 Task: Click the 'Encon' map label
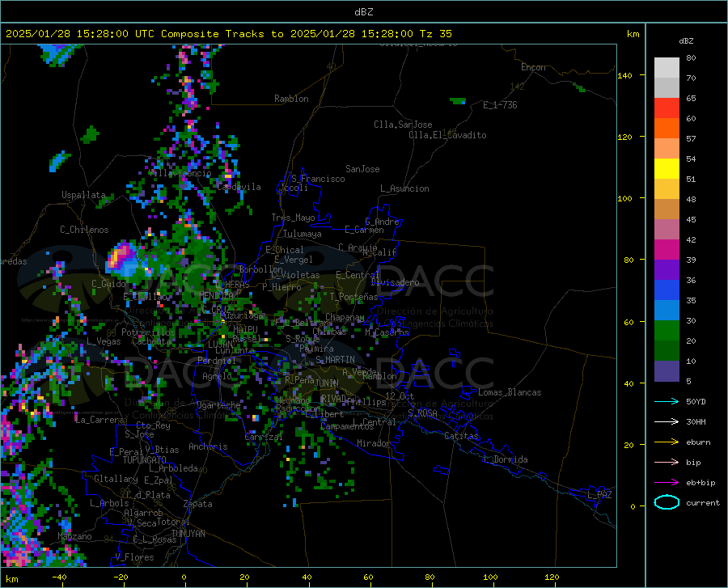click(x=533, y=67)
